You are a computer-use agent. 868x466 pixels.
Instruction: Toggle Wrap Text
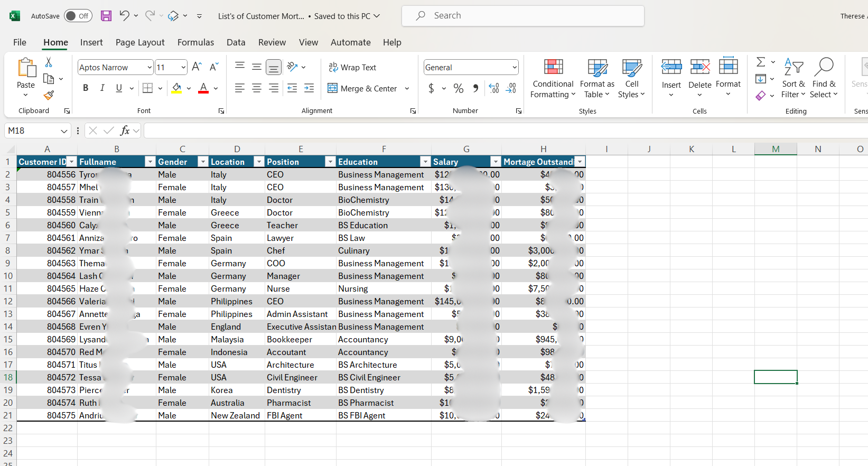[352, 67]
